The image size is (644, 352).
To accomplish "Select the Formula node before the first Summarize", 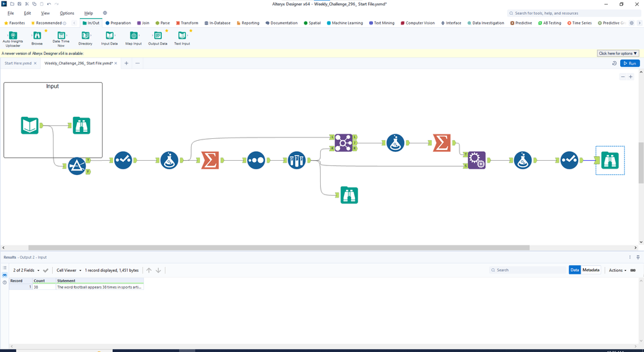I will tap(169, 160).
